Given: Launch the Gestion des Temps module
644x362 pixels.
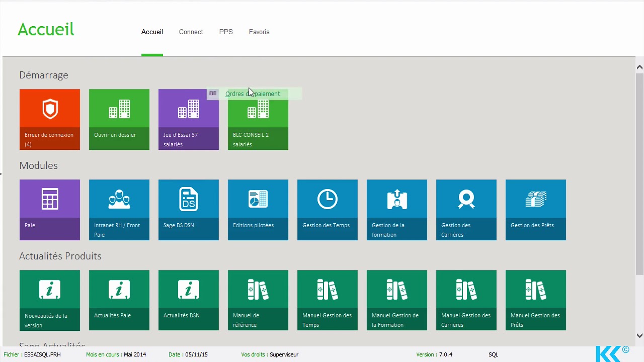Looking at the screenshot, I should click(328, 210).
